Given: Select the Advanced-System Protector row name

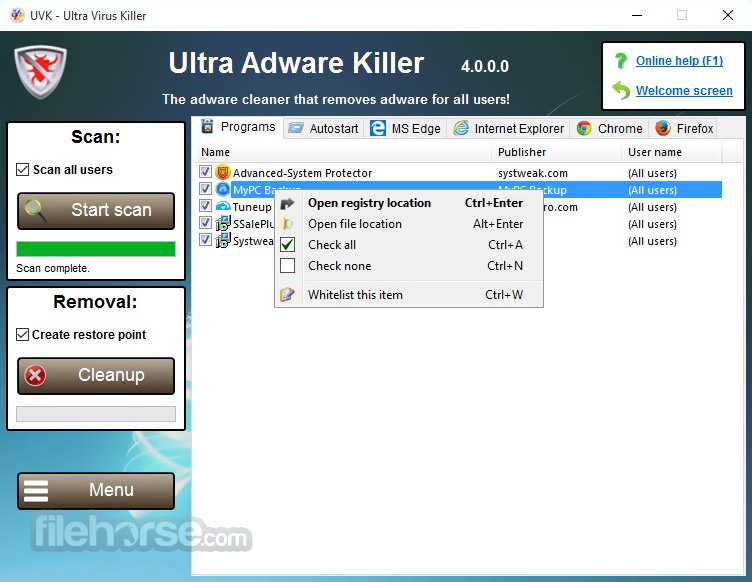Looking at the screenshot, I should (x=302, y=173).
